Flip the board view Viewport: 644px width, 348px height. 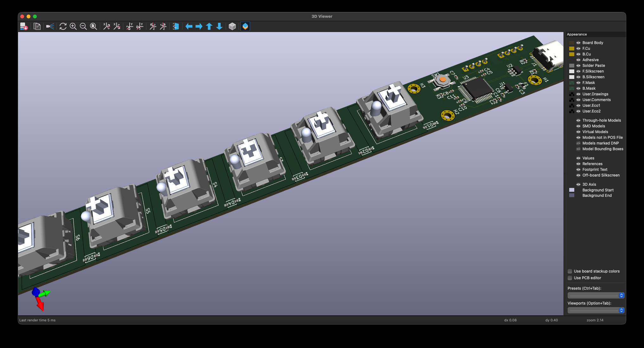[176, 26]
